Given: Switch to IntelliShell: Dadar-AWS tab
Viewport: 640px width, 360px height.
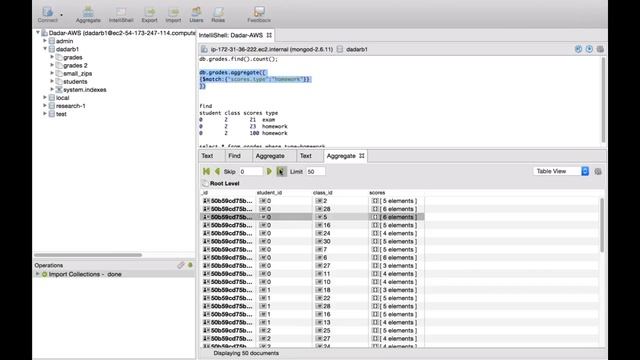Looking at the screenshot, I should tap(231, 35).
